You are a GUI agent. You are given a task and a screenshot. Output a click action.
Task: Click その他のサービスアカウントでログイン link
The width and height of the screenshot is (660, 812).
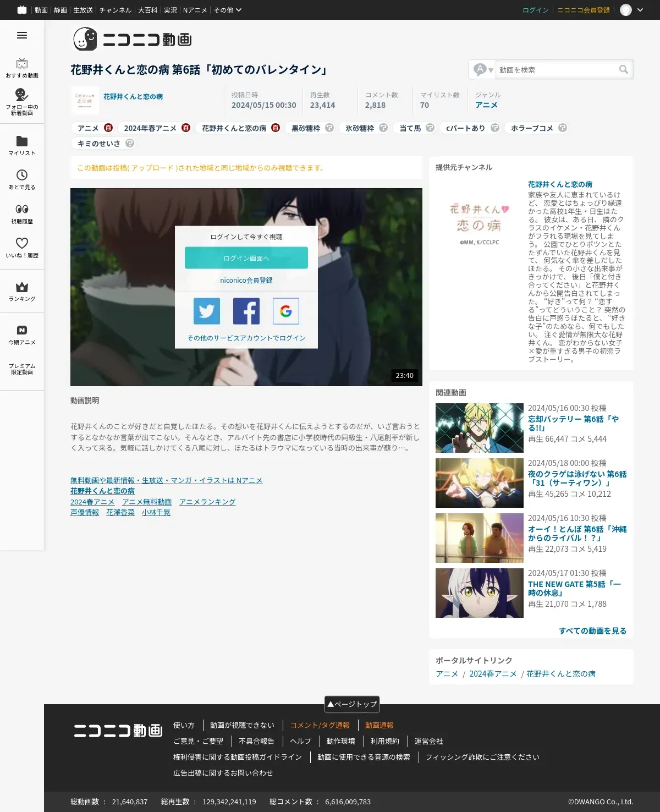coord(246,338)
